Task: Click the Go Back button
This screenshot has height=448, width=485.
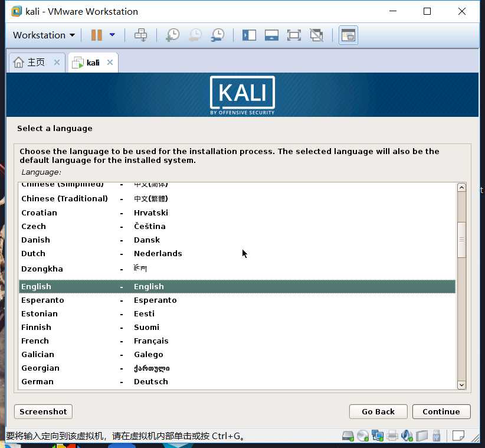Action: click(x=378, y=411)
